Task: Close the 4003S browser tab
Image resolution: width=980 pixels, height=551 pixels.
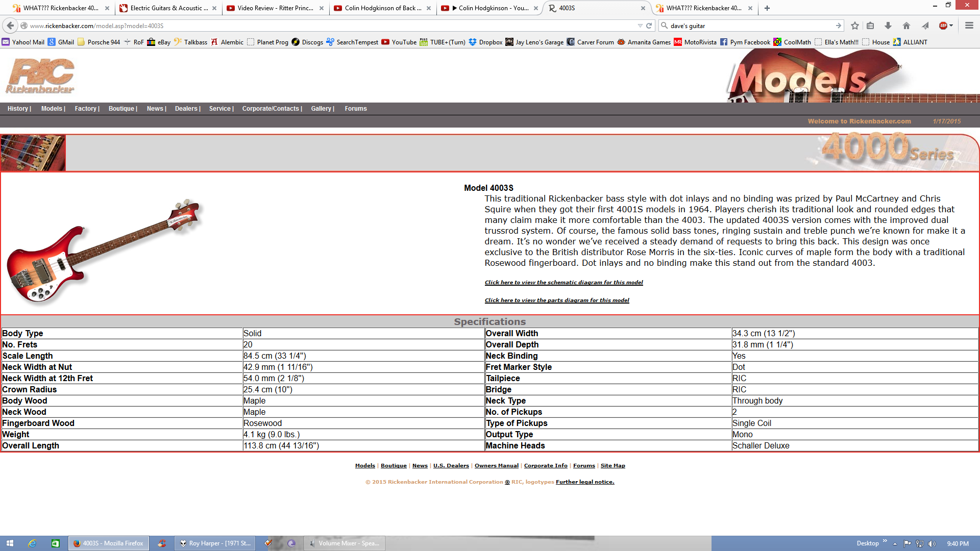Action: coord(643,8)
